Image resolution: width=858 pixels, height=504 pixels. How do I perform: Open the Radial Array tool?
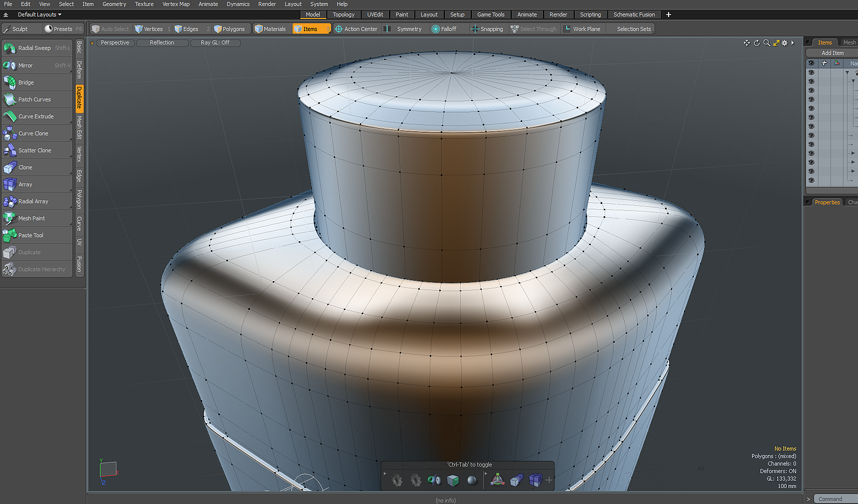33,201
